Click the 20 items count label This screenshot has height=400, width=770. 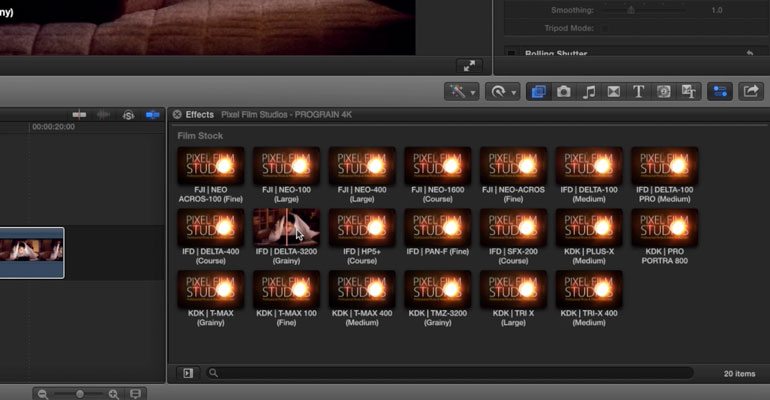click(739, 373)
